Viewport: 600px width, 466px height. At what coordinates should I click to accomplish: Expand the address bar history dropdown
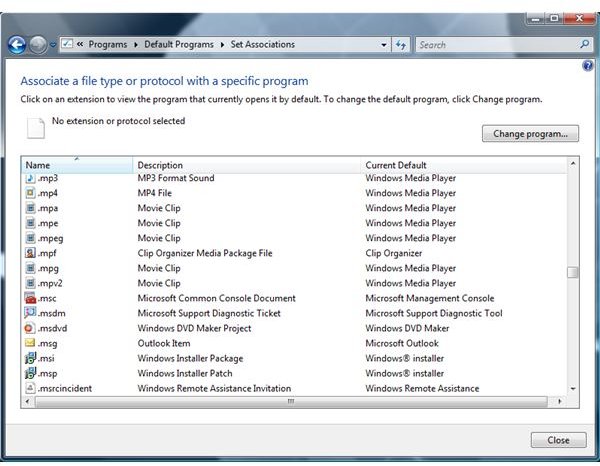point(384,45)
